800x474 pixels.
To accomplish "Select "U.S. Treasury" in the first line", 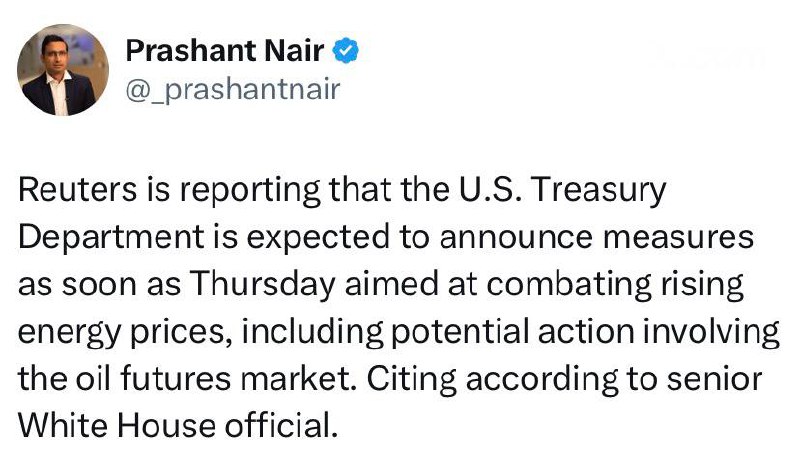I will point(563,189).
